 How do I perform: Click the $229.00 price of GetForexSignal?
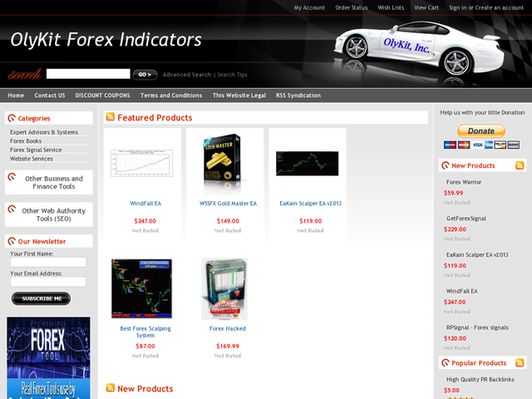point(455,229)
